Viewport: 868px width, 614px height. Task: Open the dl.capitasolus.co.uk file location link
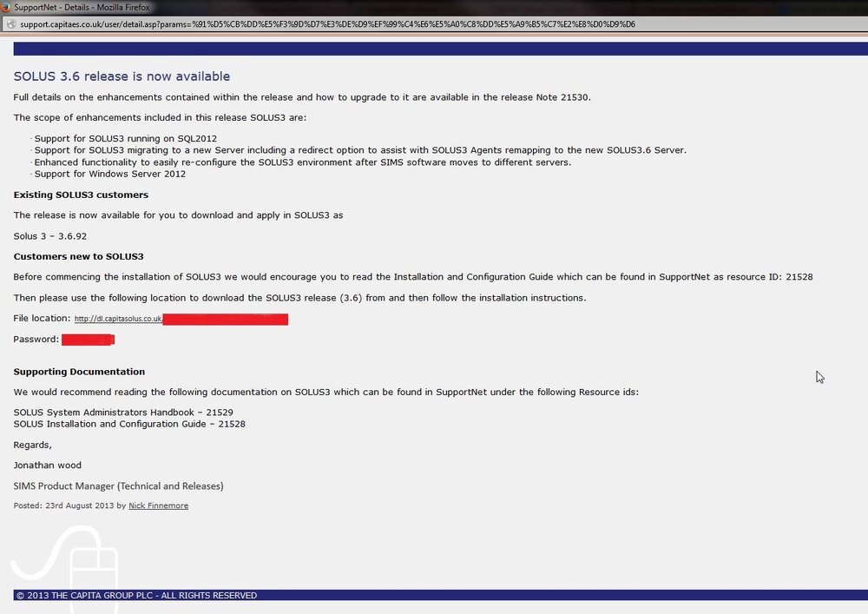point(118,319)
